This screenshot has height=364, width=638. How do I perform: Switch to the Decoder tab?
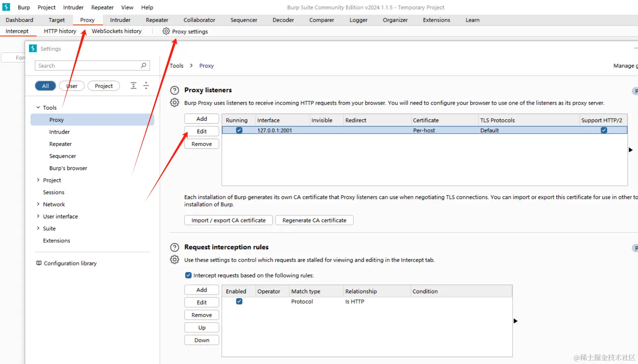point(283,20)
